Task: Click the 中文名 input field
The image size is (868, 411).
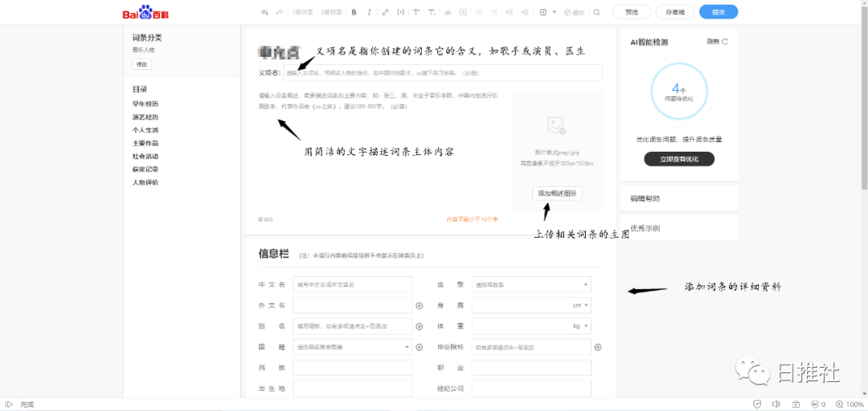Action: tap(352, 285)
